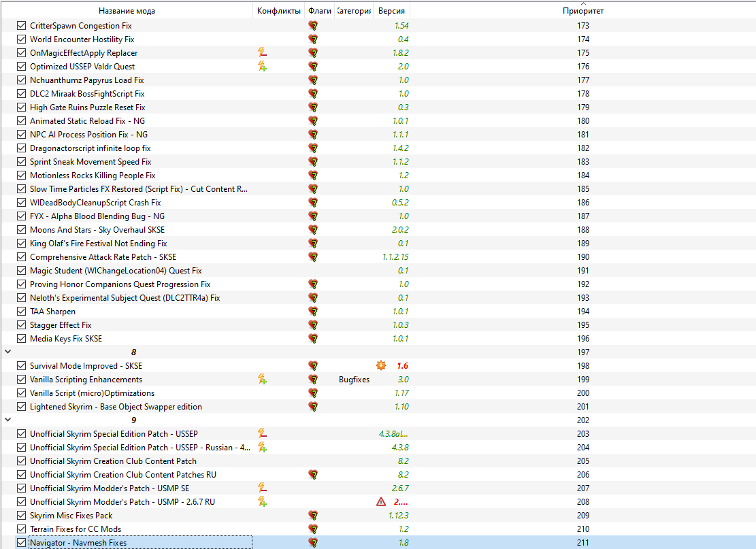Toggle Terrain Fixes for CC Mods checkbox

[21, 529]
